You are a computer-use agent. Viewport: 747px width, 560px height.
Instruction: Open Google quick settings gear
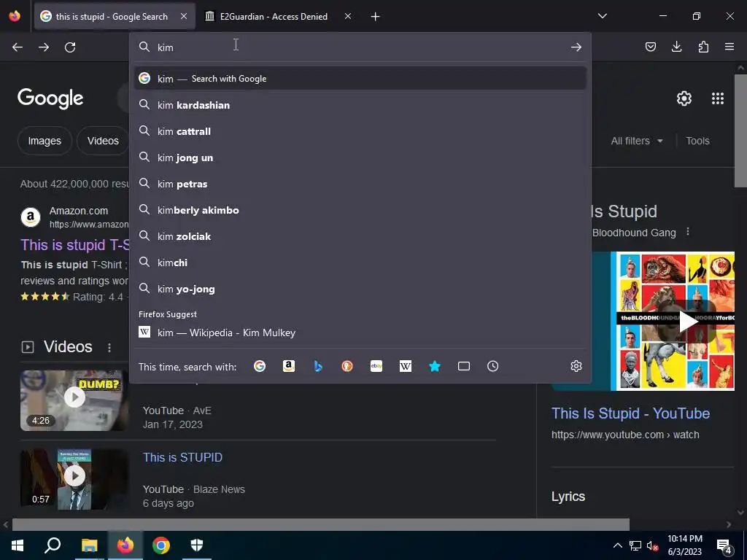pos(684,98)
